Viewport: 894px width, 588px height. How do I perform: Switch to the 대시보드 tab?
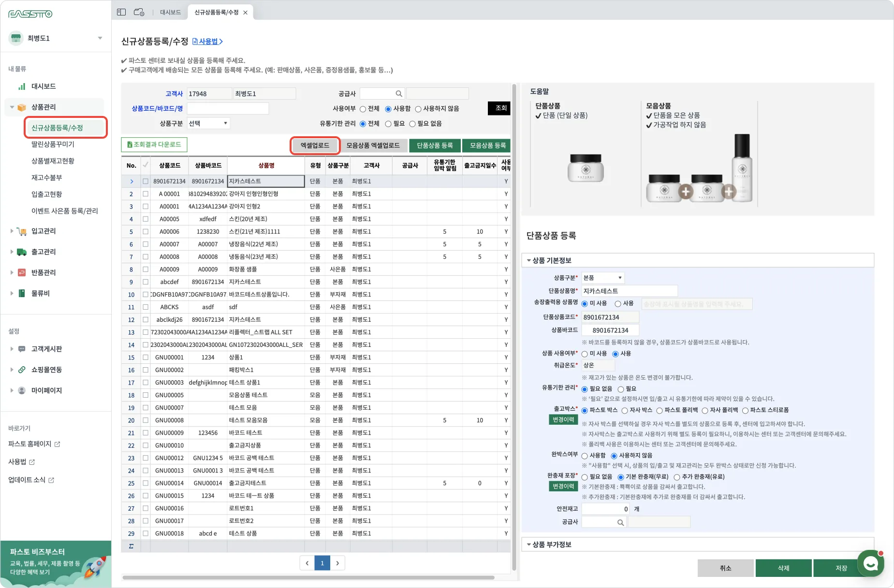point(171,13)
